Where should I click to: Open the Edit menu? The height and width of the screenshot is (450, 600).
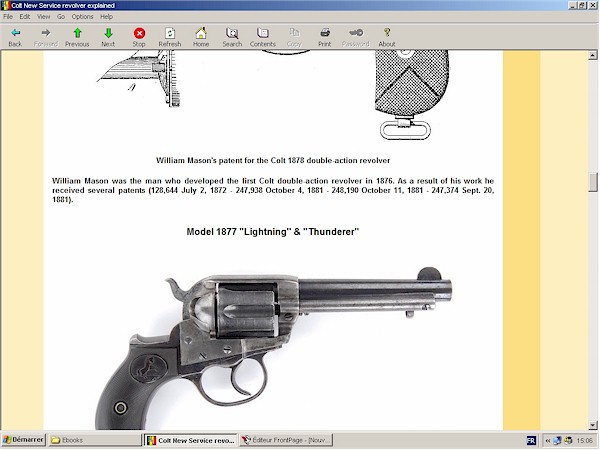point(25,16)
